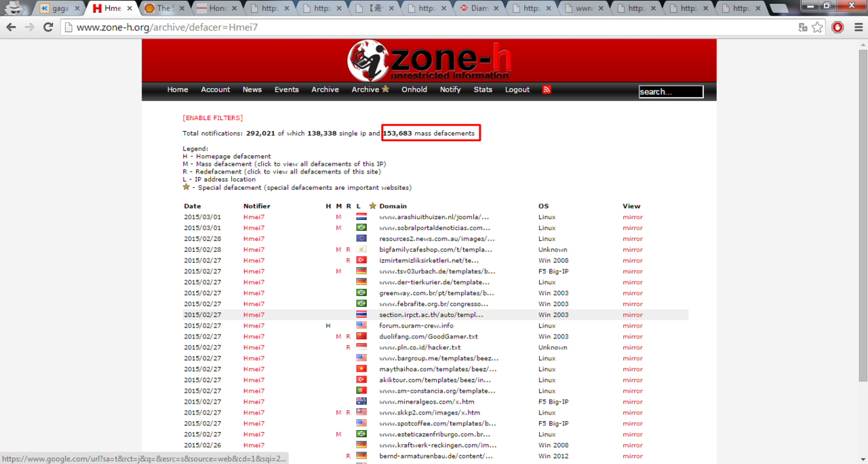868x464 pixels.
Task: Click the address bar URL
Action: click(x=167, y=28)
